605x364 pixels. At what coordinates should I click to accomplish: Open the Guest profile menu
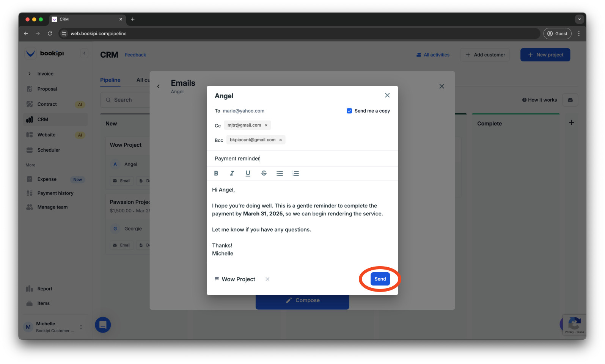[557, 33]
